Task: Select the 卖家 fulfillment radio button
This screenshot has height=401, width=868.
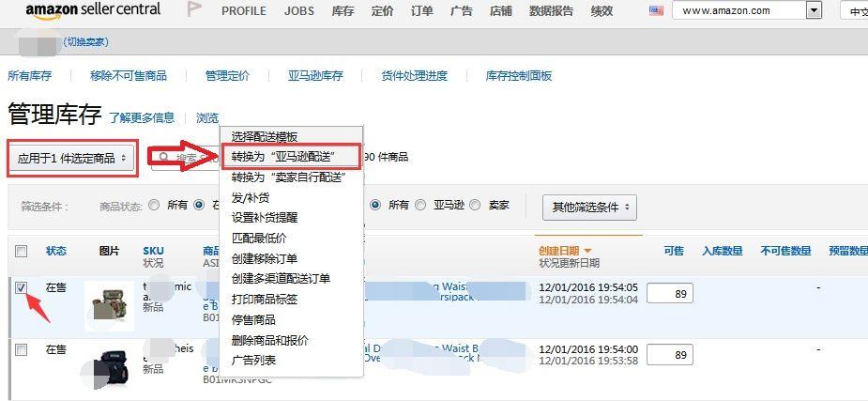Action: coord(475,205)
